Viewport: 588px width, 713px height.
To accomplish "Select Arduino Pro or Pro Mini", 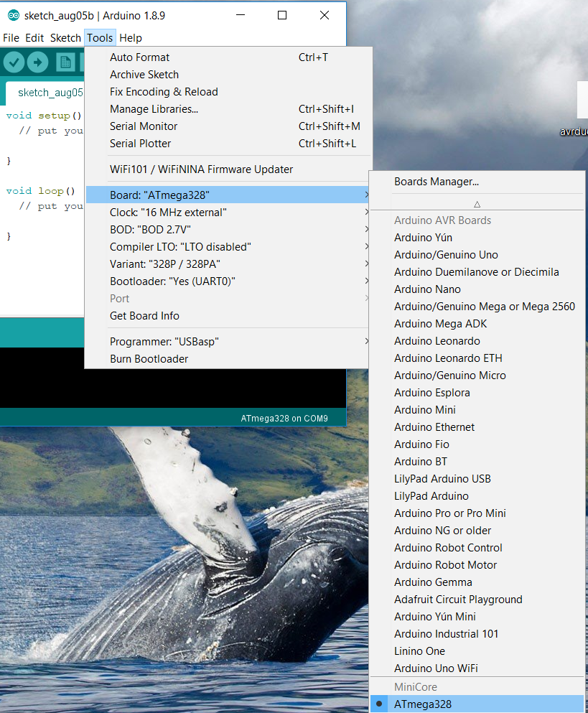I will [x=477, y=513].
